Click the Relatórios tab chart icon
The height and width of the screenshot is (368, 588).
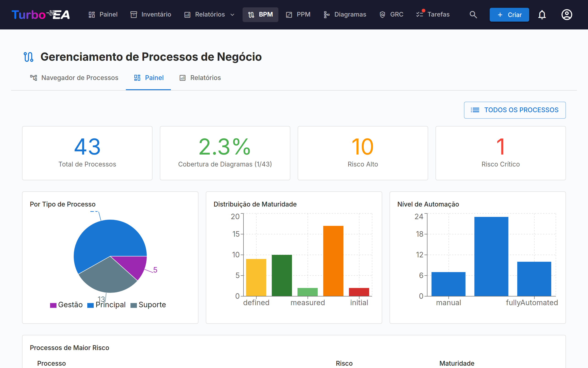tap(182, 78)
